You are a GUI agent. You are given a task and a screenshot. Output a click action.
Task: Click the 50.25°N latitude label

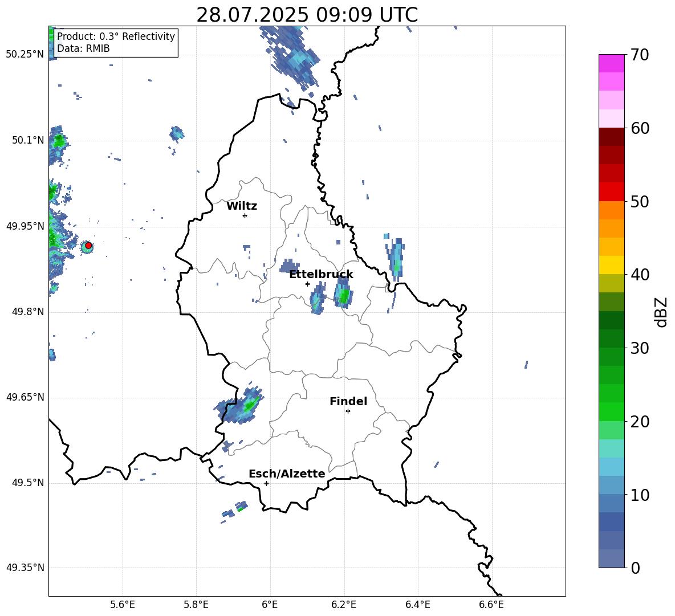(x=25, y=55)
